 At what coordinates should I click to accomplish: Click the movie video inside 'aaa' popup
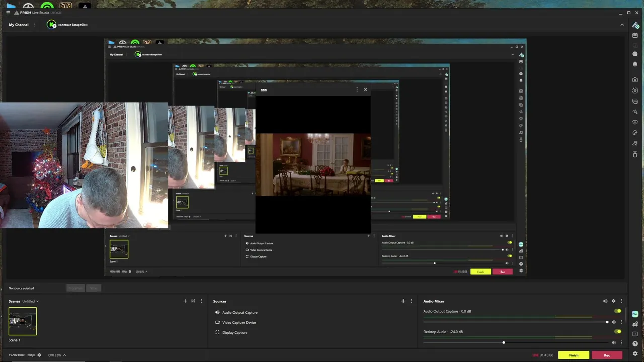[313, 164]
